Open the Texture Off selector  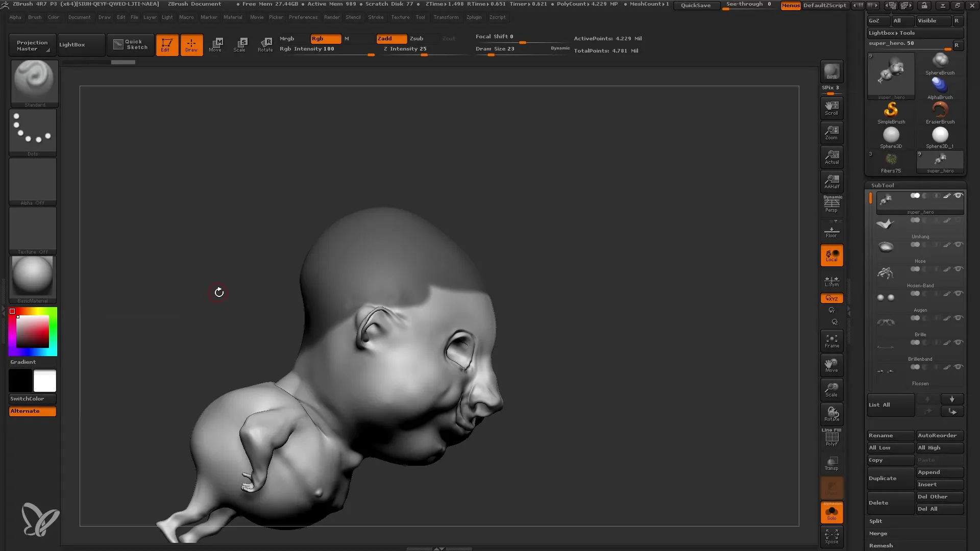coord(33,230)
